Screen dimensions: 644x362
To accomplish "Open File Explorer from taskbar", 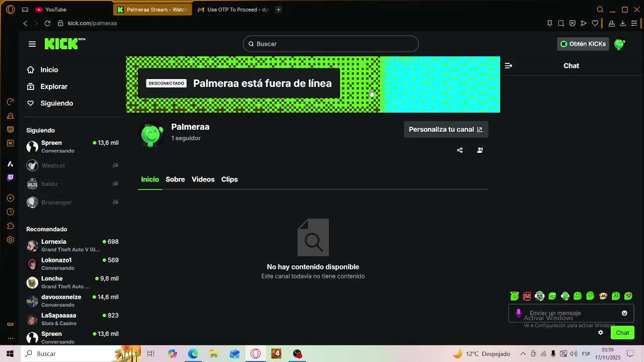I will 214,354.
